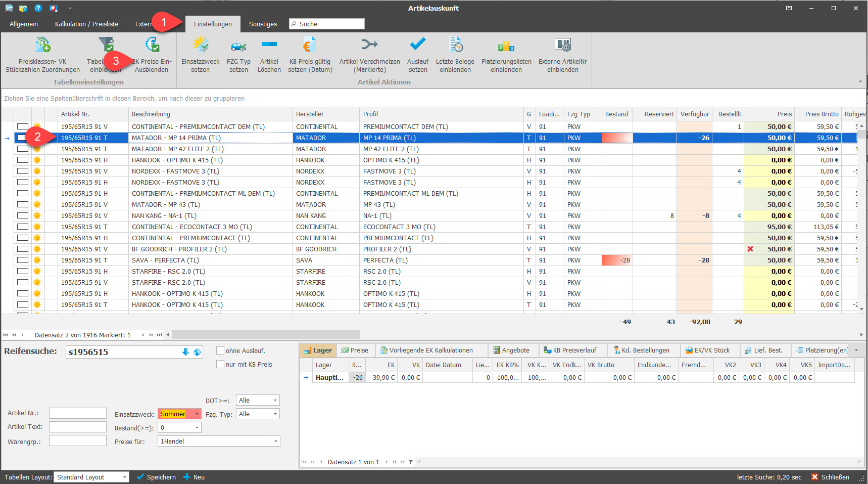Click the Warengrp. input field
868x484 pixels.
tap(78, 441)
